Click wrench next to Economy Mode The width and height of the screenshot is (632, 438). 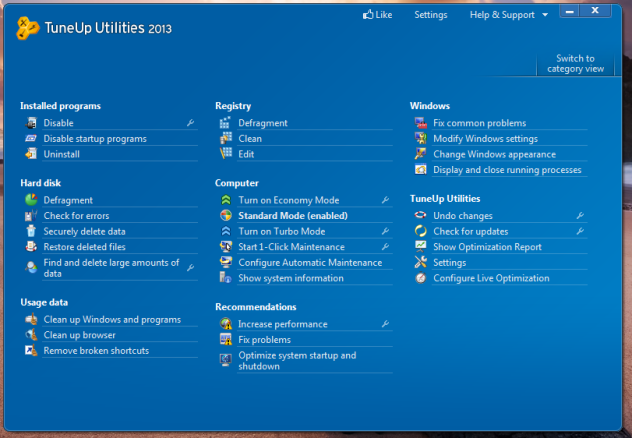coord(385,200)
